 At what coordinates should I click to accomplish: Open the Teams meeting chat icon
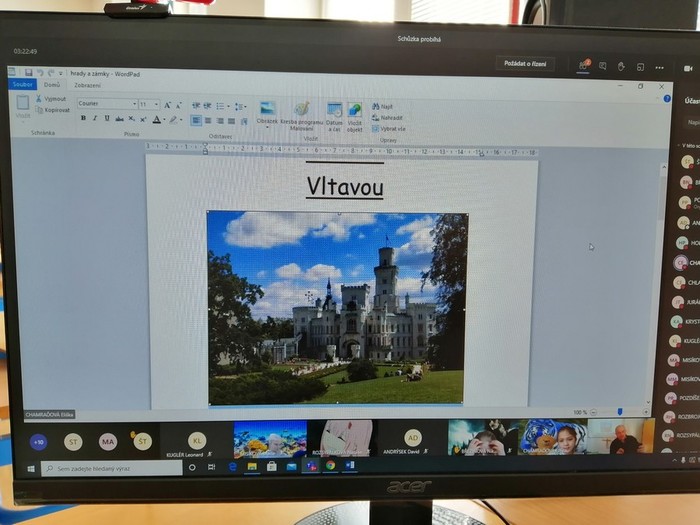click(x=603, y=66)
